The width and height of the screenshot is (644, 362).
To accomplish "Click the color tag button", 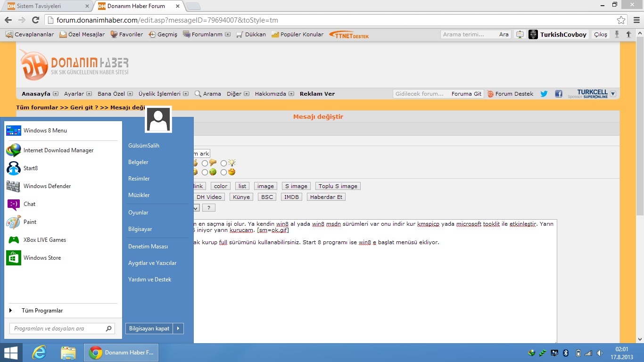I will (x=221, y=186).
